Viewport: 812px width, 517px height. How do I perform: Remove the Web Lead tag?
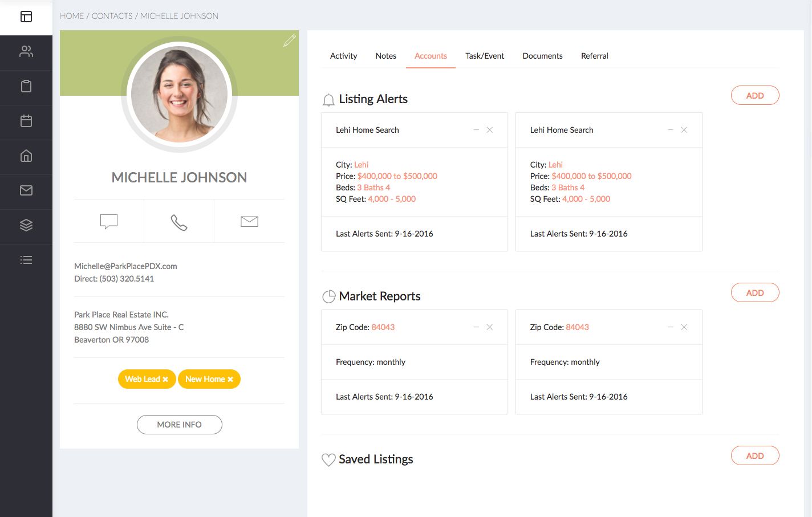[165, 379]
